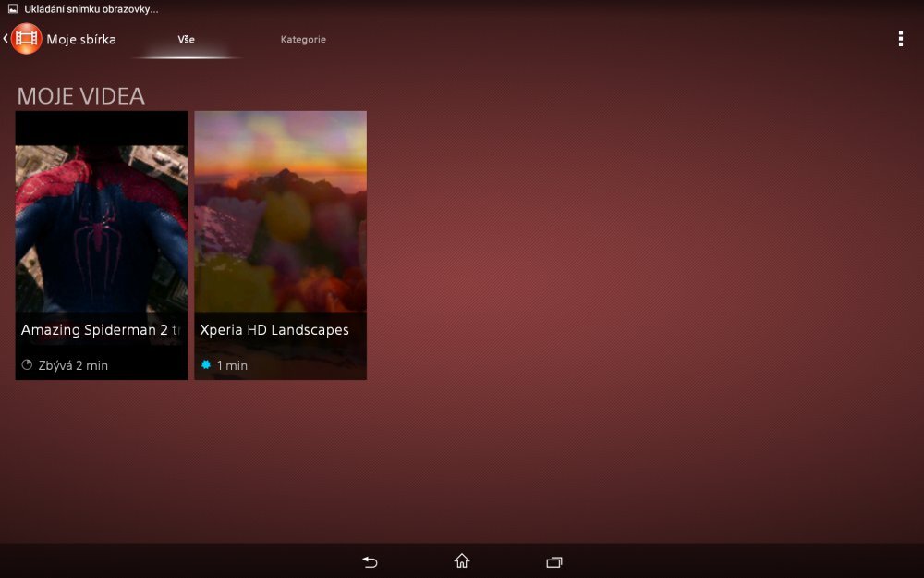Image resolution: width=924 pixels, height=578 pixels.
Task: Open the Ukládání snímku obrazovky notification
Action: coord(89,8)
